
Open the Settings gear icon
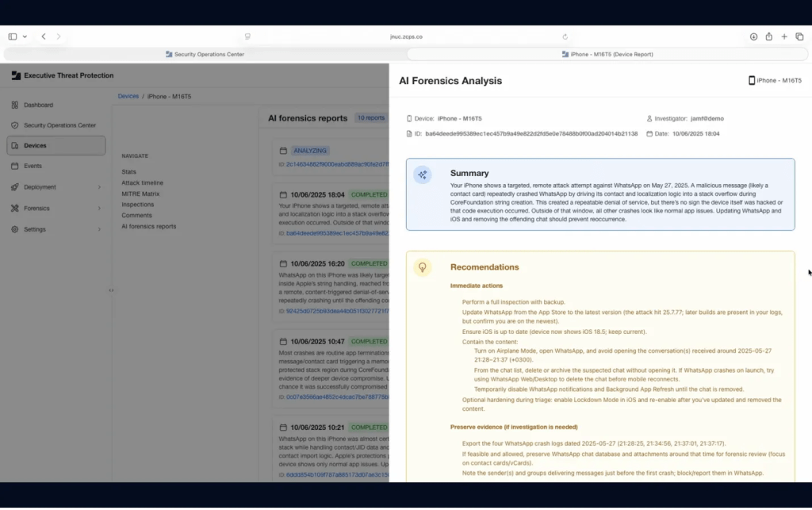[15, 229]
